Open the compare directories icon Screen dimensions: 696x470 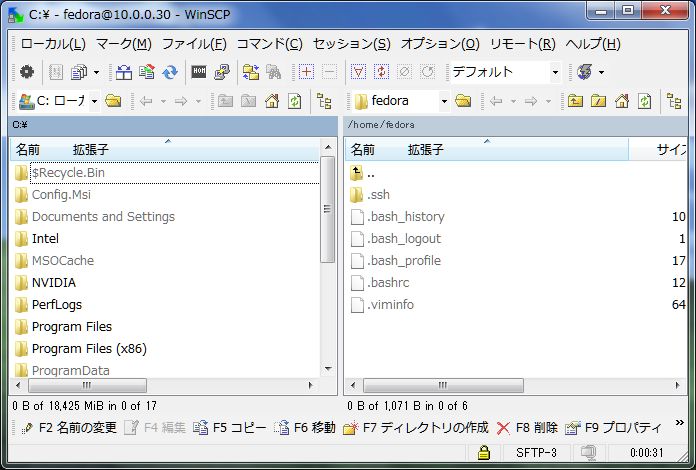pyautogui.click(x=123, y=72)
